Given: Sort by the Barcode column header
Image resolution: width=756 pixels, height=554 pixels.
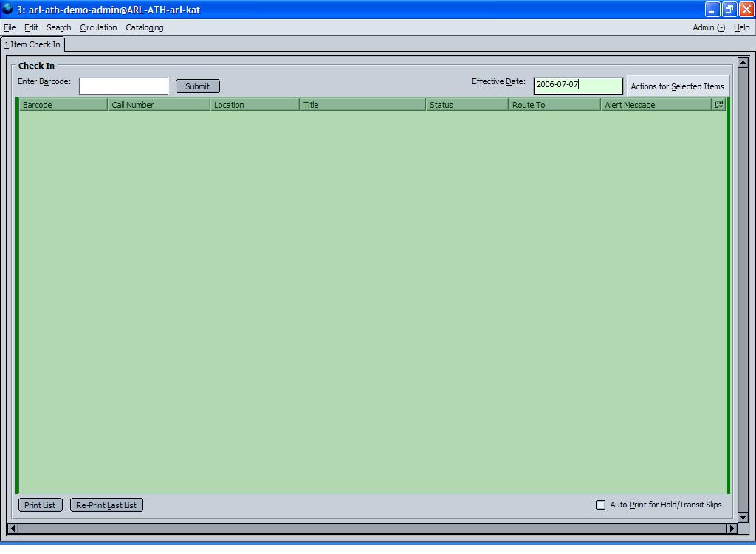Looking at the screenshot, I should [x=63, y=105].
